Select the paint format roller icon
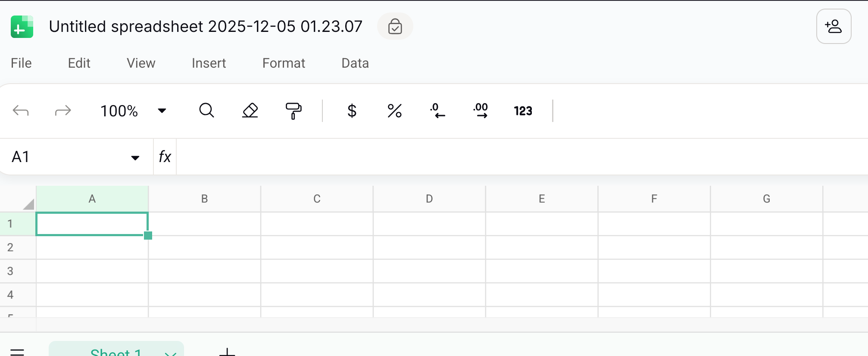The height and width of the screenshot is (356, 868). click(x=293, y=111)
